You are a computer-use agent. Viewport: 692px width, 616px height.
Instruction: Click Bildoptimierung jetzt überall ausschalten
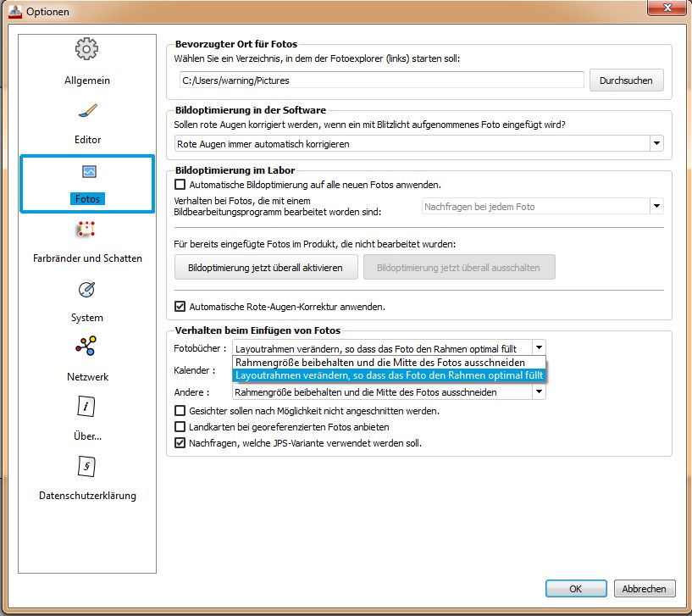[x=459, y=268]
